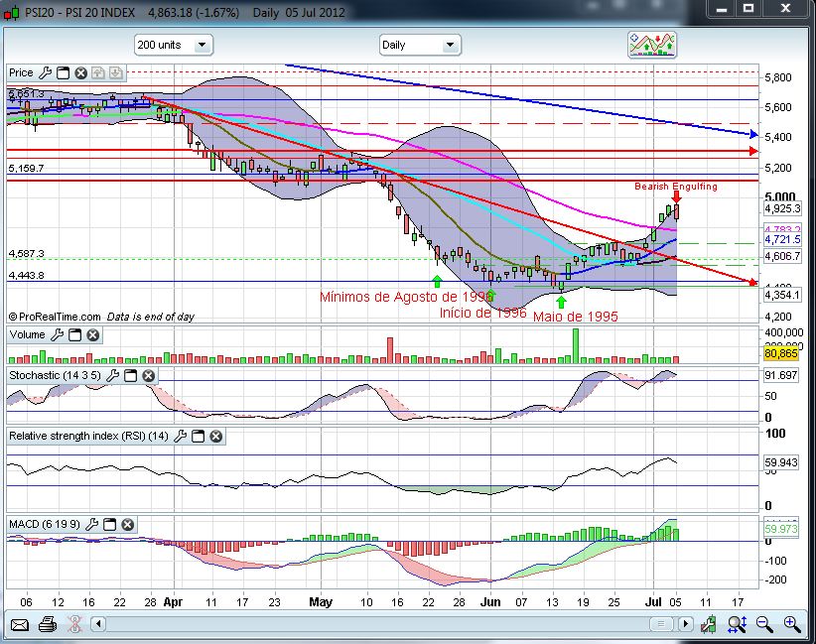Screen dimensions: 816x644
Task: Click the Relative strength index (RSI) label
Action: [x=88, y=436]
